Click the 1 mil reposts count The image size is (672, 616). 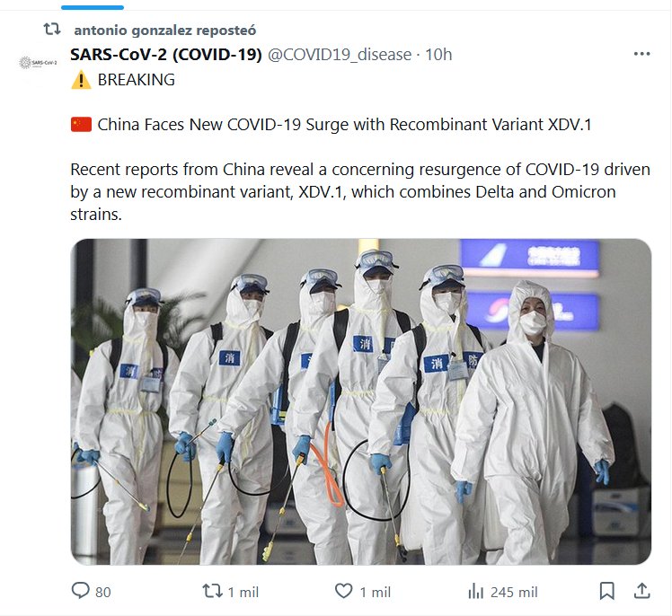(243, 592)
